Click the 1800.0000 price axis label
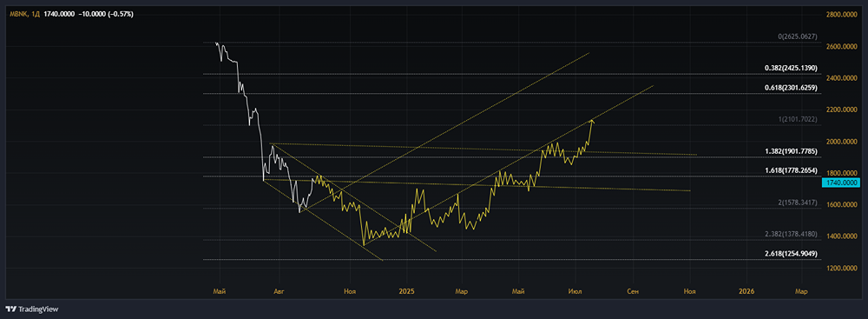 pyautogui.click(x=841, y=173)
